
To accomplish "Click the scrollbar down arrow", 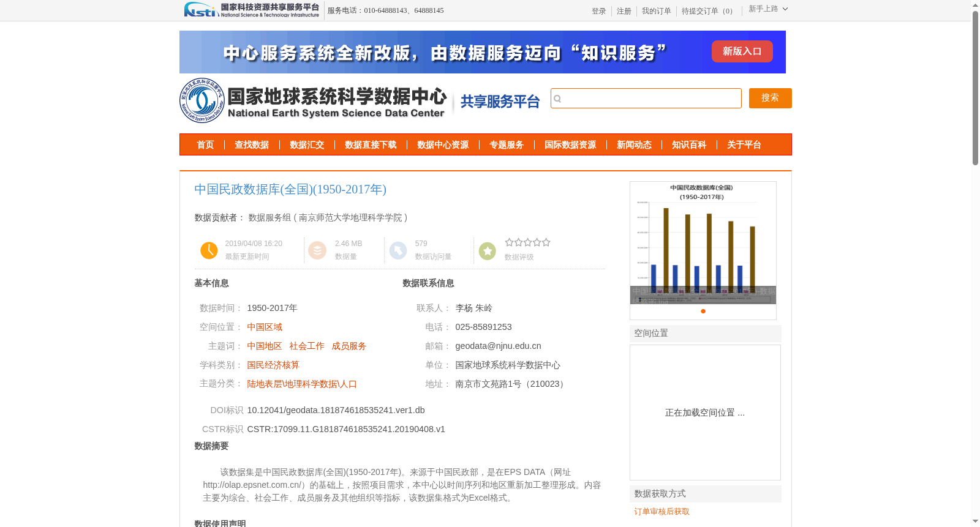I will coord(975,521).
